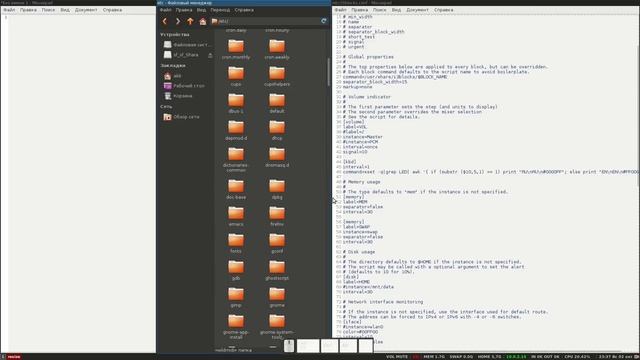Reload the current folder view
The image size is (640, 360).
[x=324, y=21]
